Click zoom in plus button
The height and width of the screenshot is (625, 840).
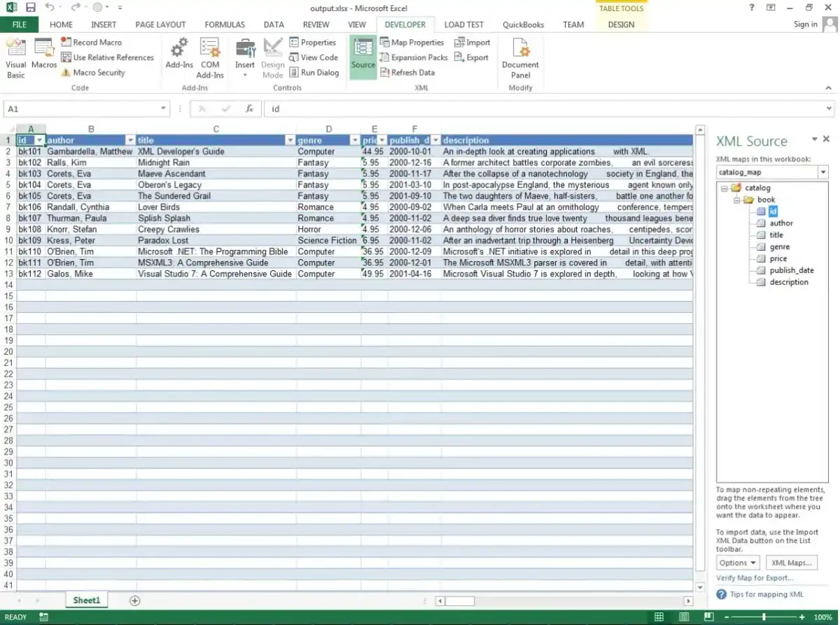point(801,617)
